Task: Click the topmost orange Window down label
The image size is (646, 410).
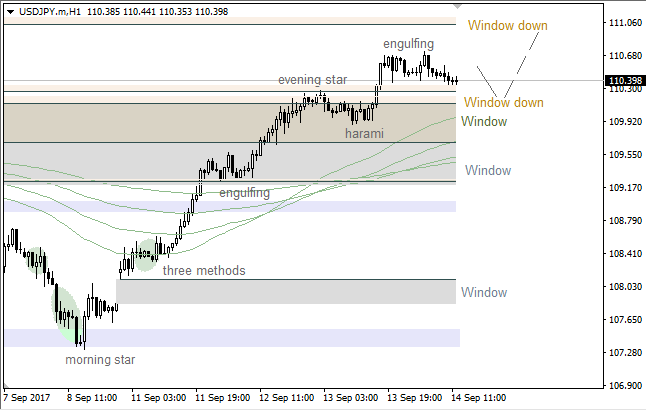Action: 507,26
